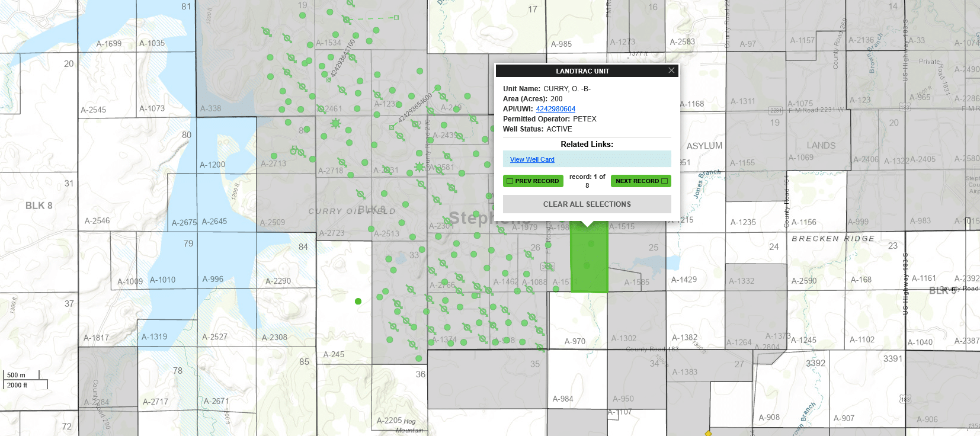Click the highlighted green unit polygon

[589, 261]
